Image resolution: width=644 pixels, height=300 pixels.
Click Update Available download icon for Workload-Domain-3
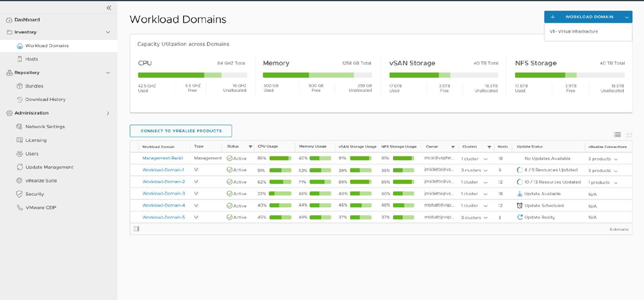(519, 194)
